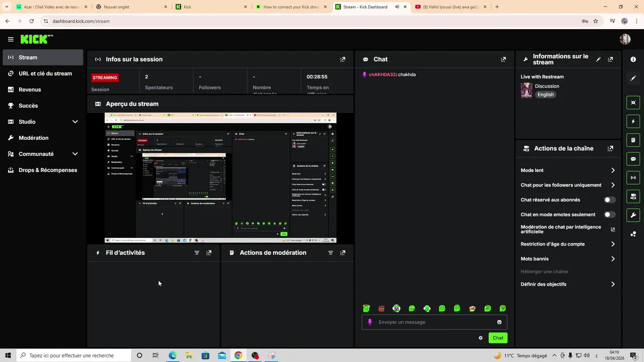Switch to the 'How to connect your Kick' tab

pyautogui.click(x=290, y=7)
